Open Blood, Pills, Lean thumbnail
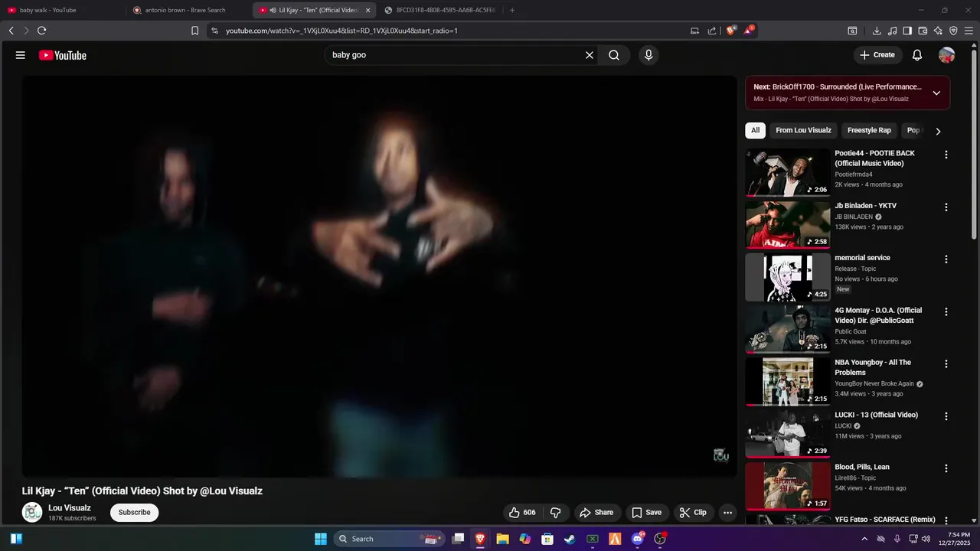Screen dimensions: 980x551 [788, 486]
